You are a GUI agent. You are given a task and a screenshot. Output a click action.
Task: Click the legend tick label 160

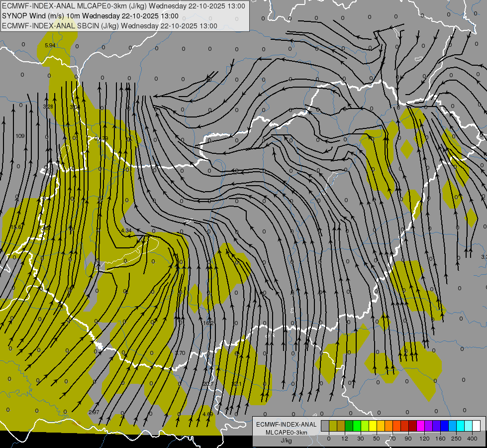tap(440, 439)
